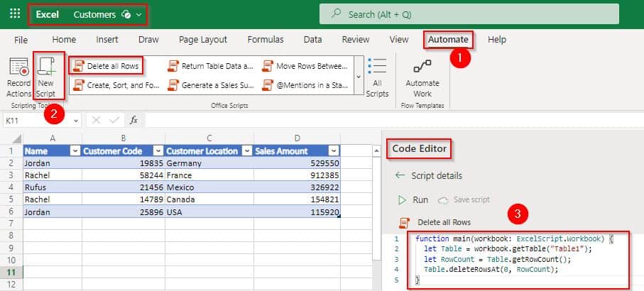The width and height of the screenshot is (644, 291).
Task: Select cell containing Rufus
Action: click(52, 187)
